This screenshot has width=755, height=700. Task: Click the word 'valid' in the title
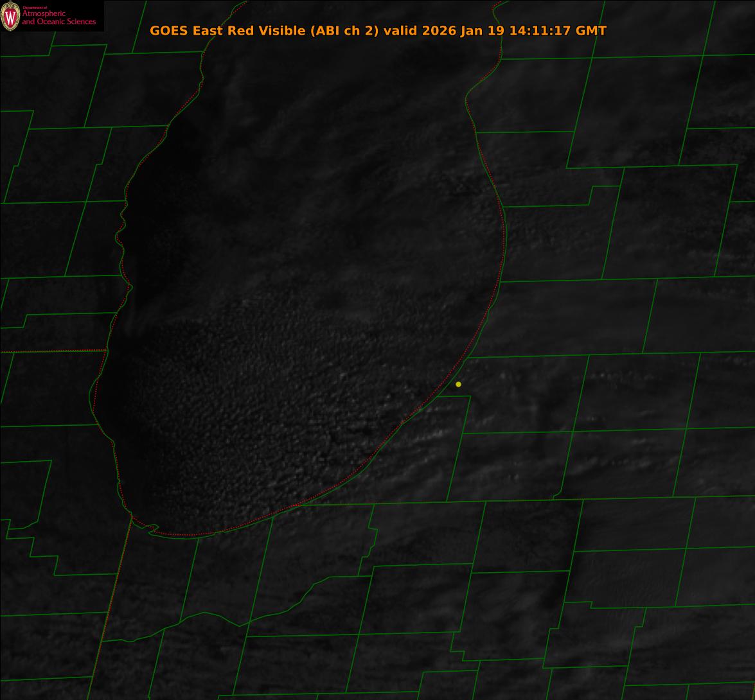[401, 31]
